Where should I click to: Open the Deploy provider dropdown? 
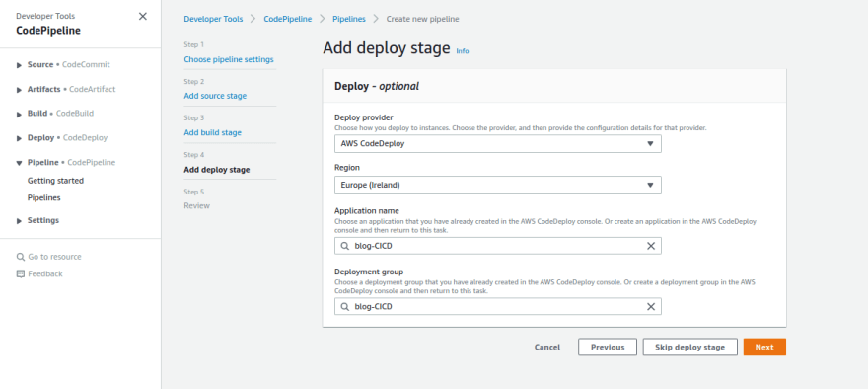498,143
